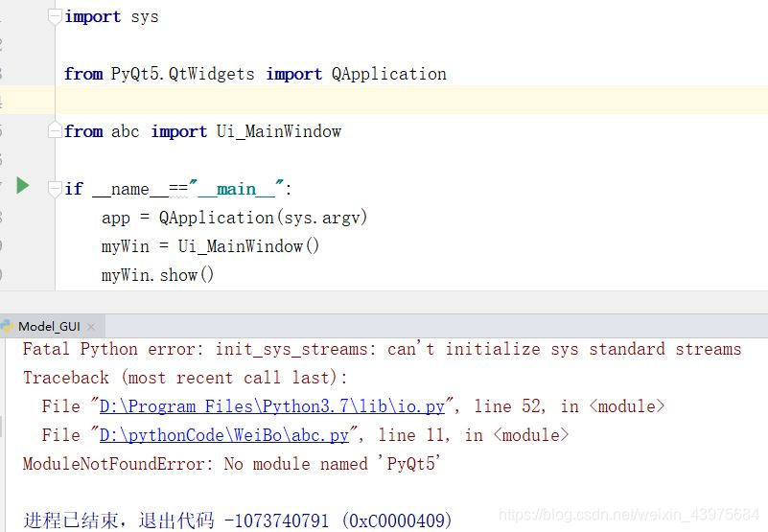768x532 pixels.
Task: Click the 'myWin.show()' line
Action: coord(157,275)
